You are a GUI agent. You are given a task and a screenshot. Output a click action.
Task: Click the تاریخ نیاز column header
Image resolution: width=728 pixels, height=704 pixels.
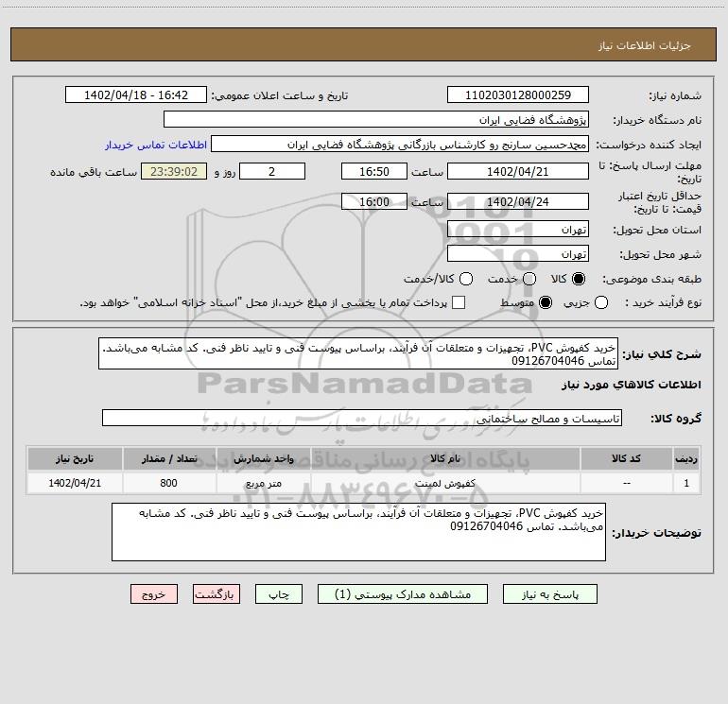pyautogui.click(x=75, y=458)
